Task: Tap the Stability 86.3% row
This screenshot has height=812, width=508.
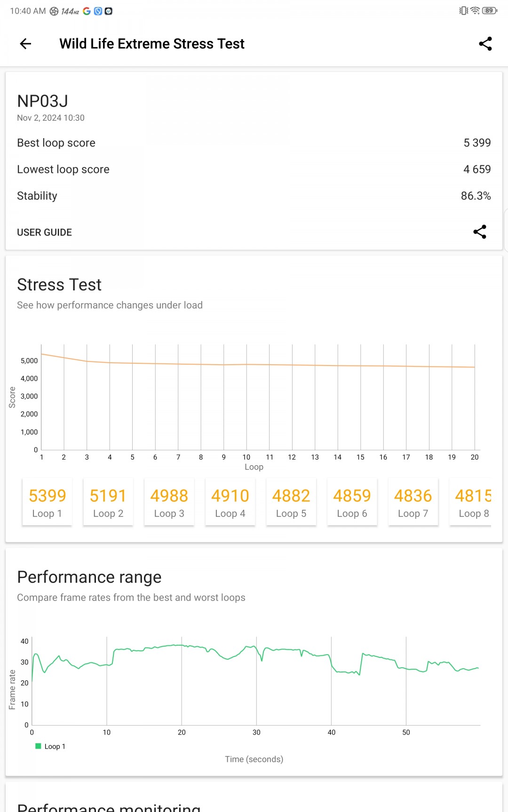Action: [254, 196]
